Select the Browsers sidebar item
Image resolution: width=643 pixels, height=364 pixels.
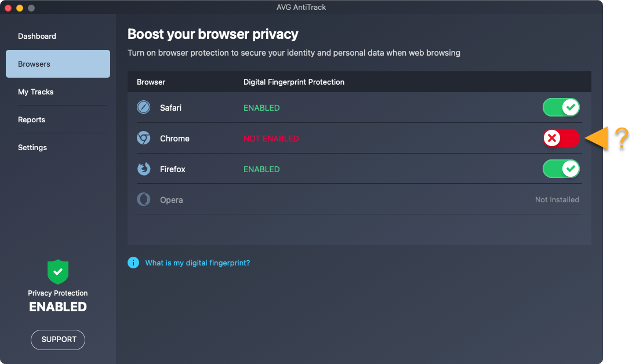point(57,64)
